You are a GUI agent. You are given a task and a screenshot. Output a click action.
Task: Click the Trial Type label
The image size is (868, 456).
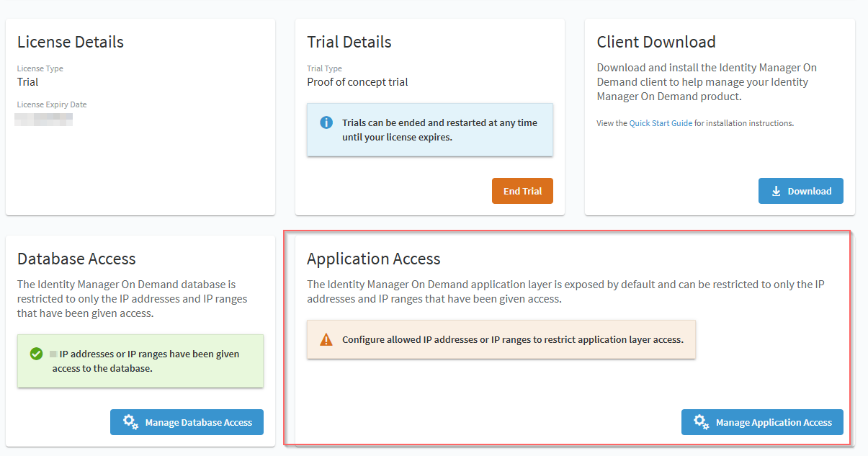[x=324, y=68]
